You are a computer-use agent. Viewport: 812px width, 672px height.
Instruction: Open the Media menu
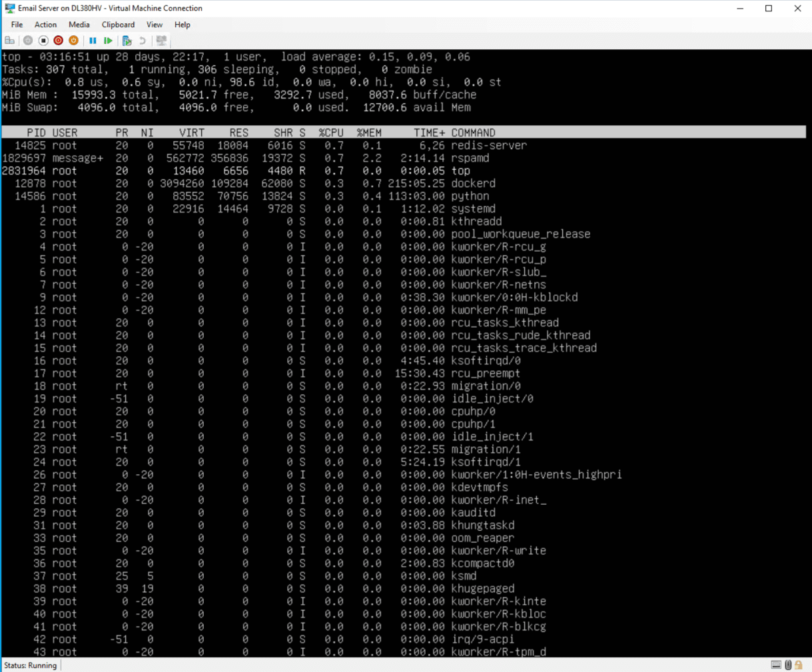(x=79, y=25)
